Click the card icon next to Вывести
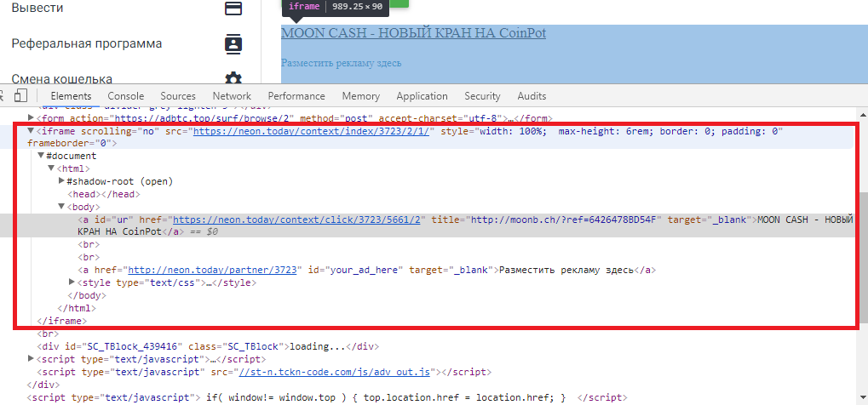The width and height of the screenshot is (868, 405). (x=233, y=9)
